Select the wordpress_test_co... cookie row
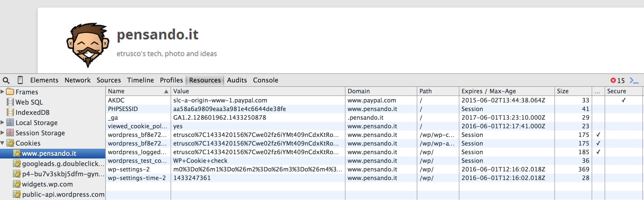 tap(374, 161)
